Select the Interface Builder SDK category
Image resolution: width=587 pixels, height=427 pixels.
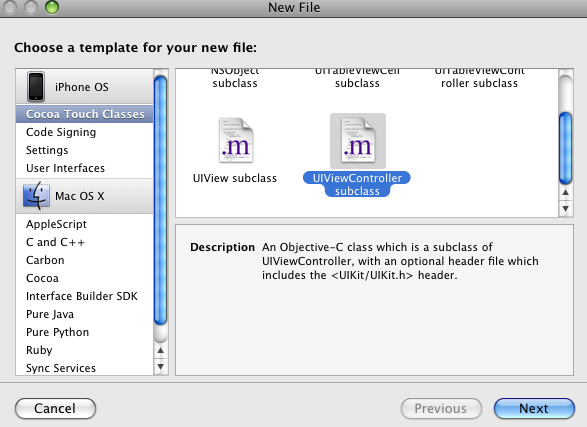click(82, 296)
